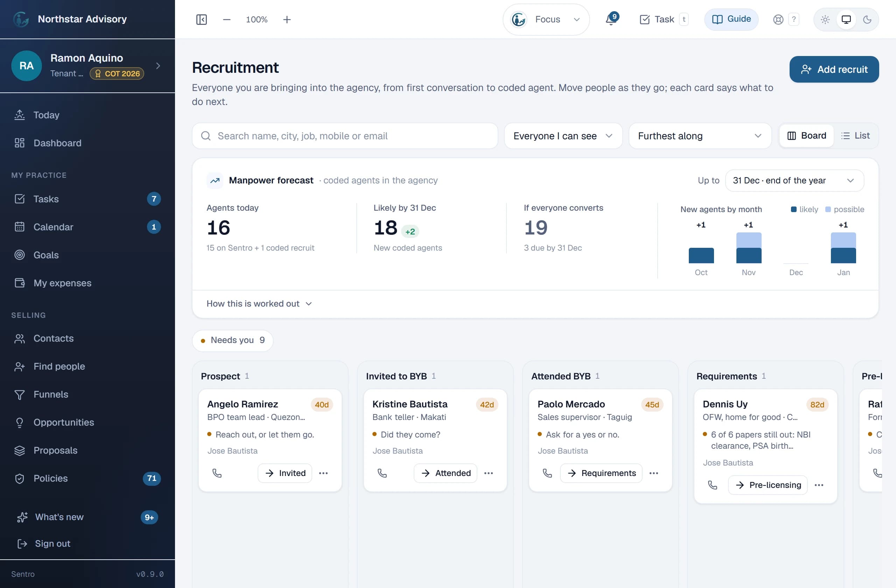Open the help lifebuoy icon

click(x=778, y=19)
